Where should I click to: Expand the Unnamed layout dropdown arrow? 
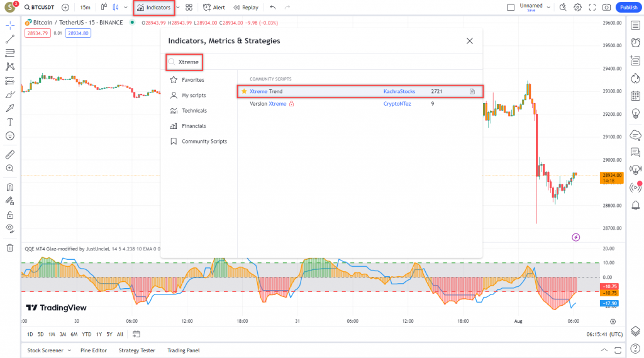548,8
